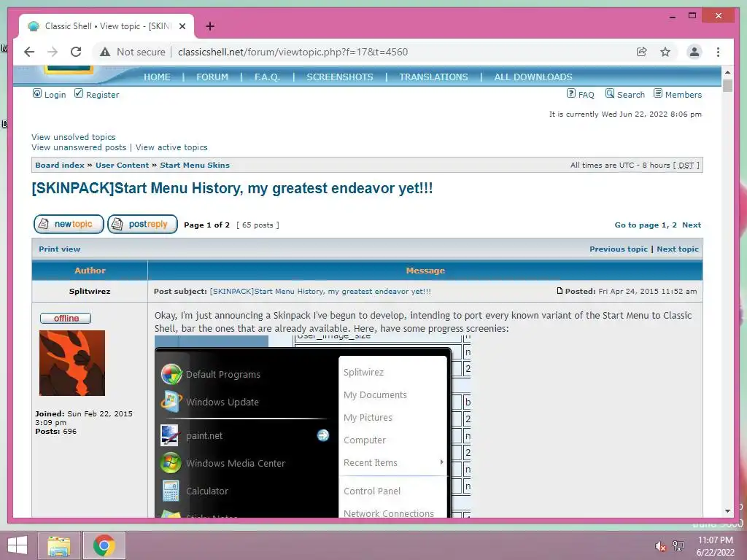747x560 pixels.
Task: Click the FAQ question mark icon
Action: (570, 93)
